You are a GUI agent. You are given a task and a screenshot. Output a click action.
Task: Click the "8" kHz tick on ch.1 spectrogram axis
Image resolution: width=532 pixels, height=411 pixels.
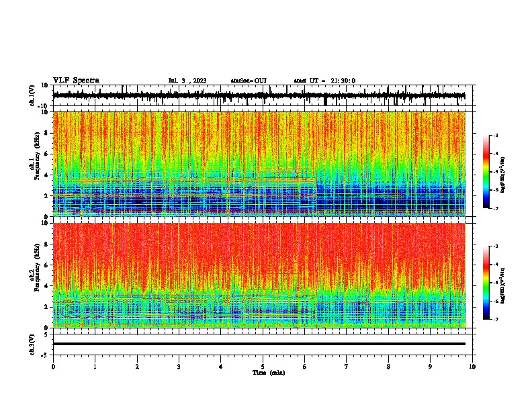coord(47,133)
